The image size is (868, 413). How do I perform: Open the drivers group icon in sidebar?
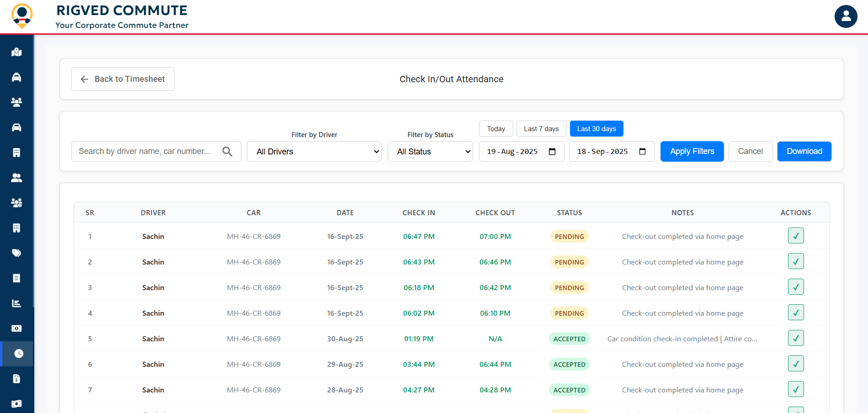coord(16,102)
